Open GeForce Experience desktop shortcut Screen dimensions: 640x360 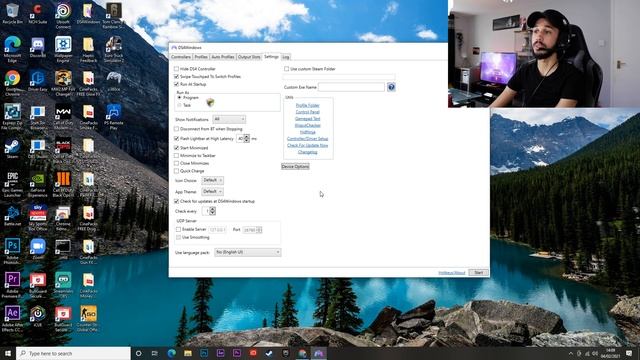coord(38,184)
